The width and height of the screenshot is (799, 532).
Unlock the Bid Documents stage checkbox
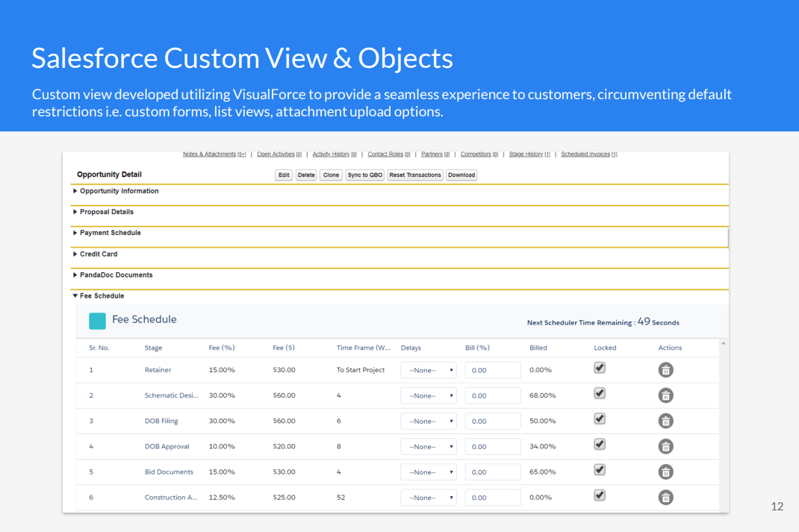tap(600, 469)
